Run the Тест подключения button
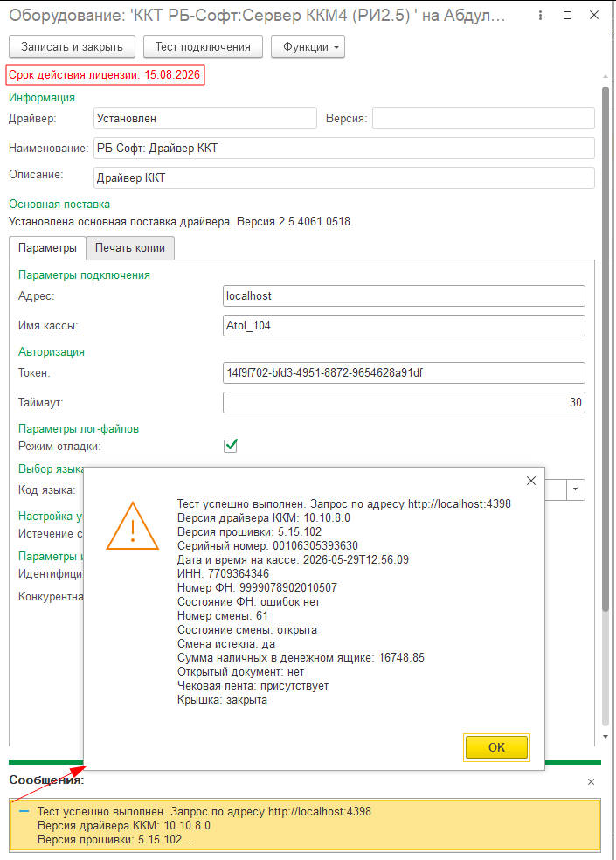The width and height of the screenshot is (616, 860). (x=203, y=46)
